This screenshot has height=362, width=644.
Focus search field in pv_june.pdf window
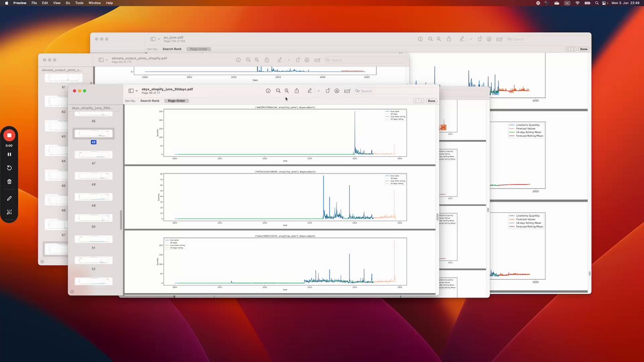point(546,39)
